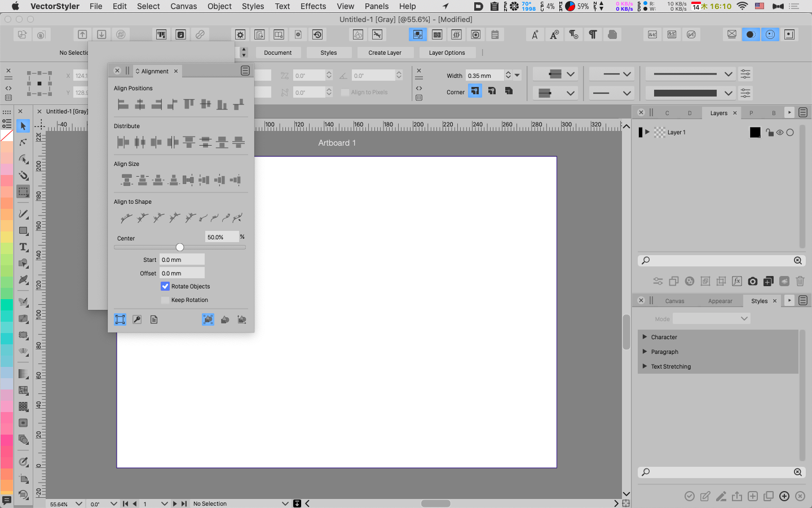Uncheck the Rotate Objects checkbox
This screenshot has width=812, height=508.
tap(165, 286)
